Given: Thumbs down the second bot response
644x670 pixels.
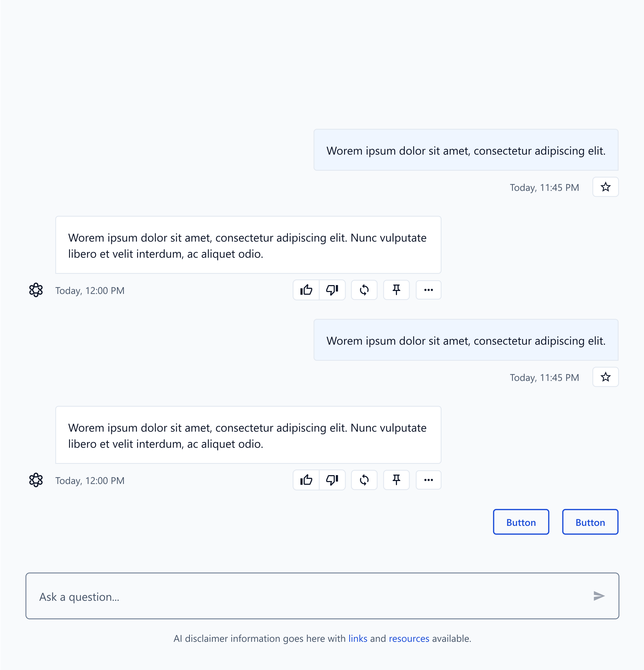Looking at the screenshot, I should pyautogui.click(x=332, y=480).
